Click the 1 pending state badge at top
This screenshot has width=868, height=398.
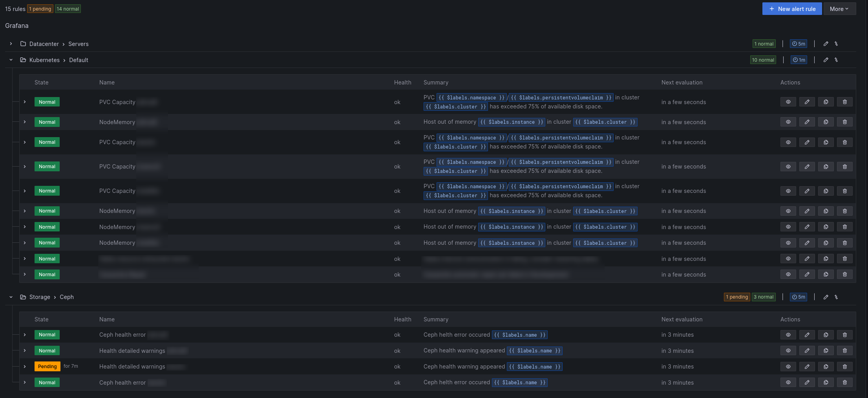[x=40, y=8]
